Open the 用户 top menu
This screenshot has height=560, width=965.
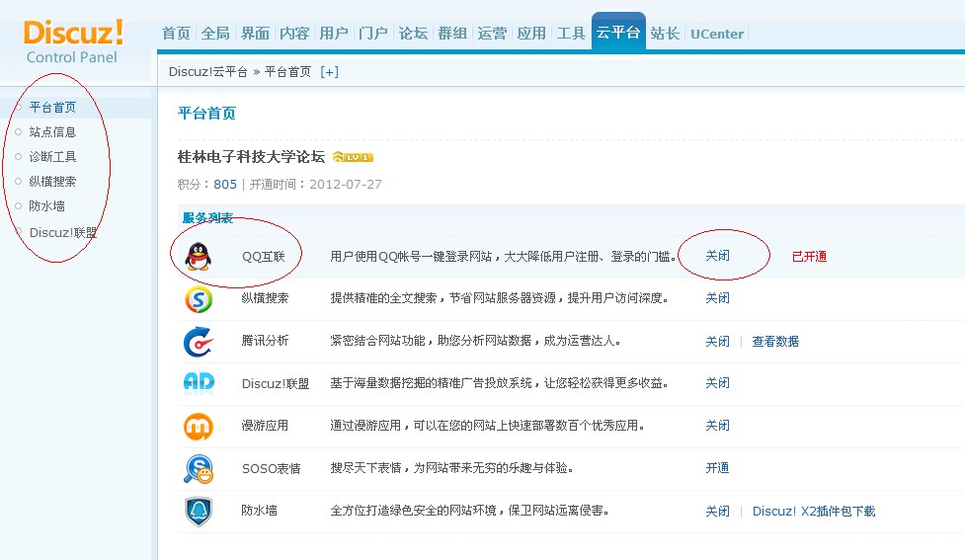tap(334, 34)
